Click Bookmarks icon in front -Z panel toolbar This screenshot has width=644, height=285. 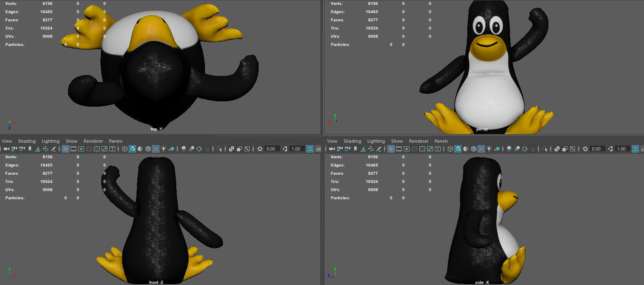click(x=30, y=149)
